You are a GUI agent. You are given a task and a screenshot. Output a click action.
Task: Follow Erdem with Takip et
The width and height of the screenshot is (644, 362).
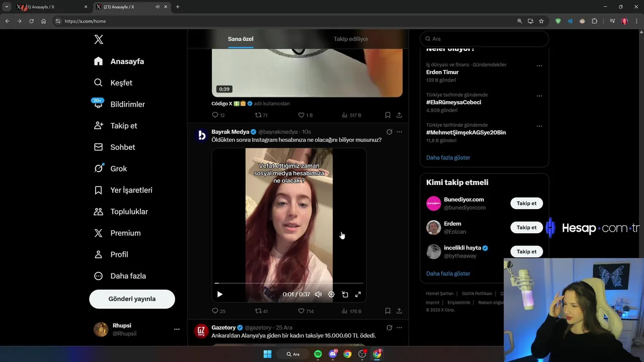click(527, 227)
